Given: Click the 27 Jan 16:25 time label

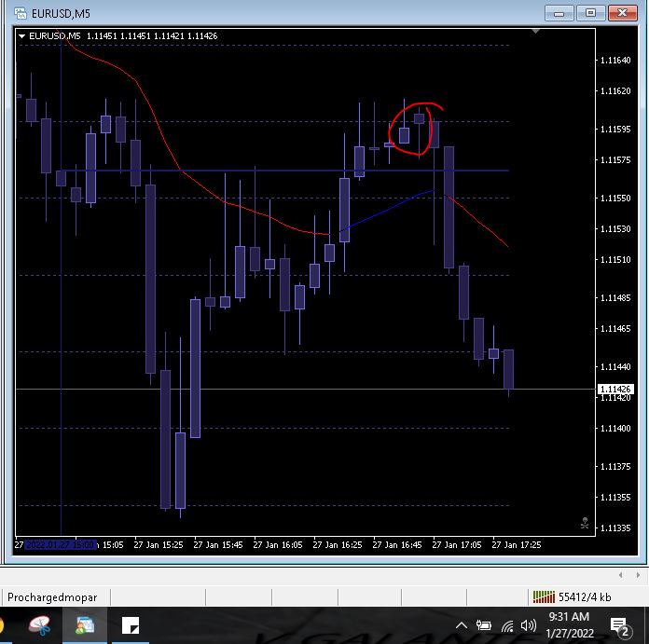Looking at the screenshot, I should (338, 545).
